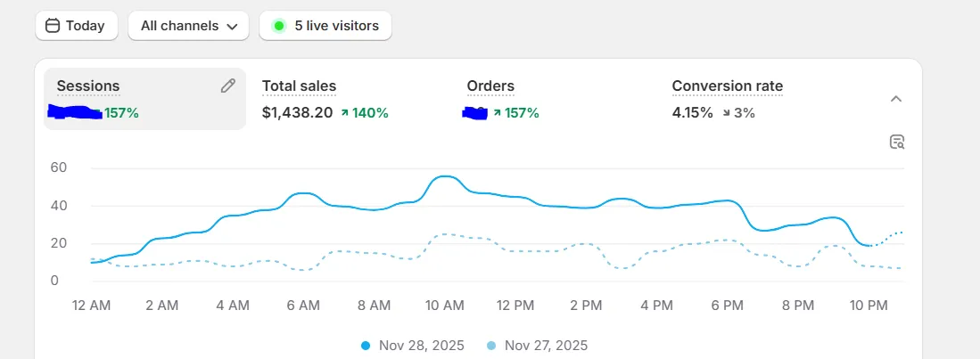
Task: Click the green live visitors dot
Action: click(279, 26)
